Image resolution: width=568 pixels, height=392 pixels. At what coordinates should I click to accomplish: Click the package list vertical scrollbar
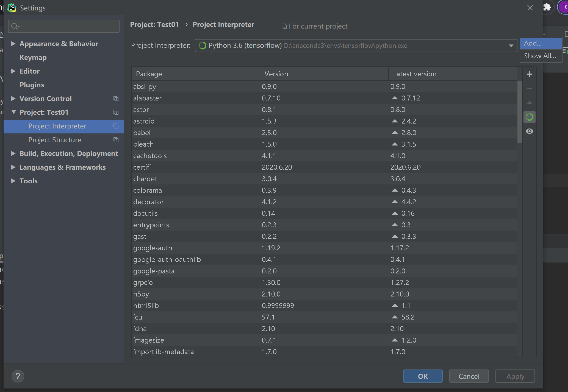[x=519, y=113]
